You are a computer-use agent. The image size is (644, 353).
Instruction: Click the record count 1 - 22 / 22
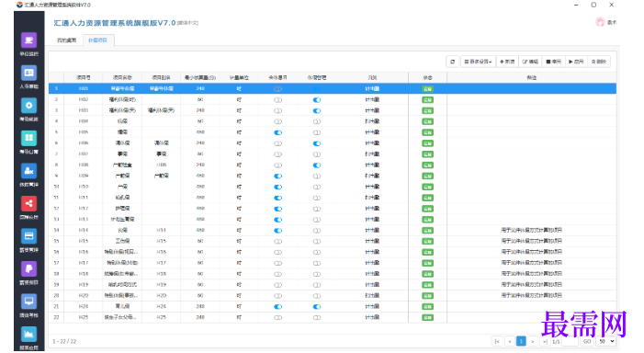point(64,341)
